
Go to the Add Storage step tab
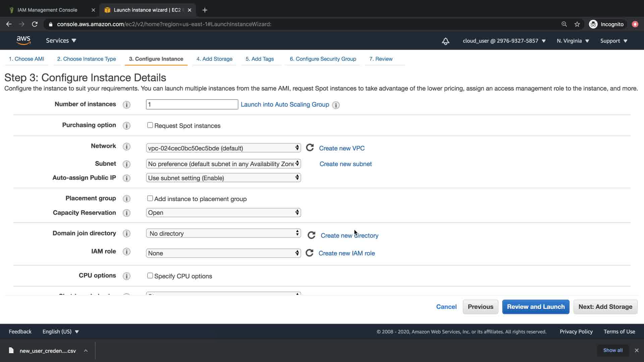pos(214,59)
